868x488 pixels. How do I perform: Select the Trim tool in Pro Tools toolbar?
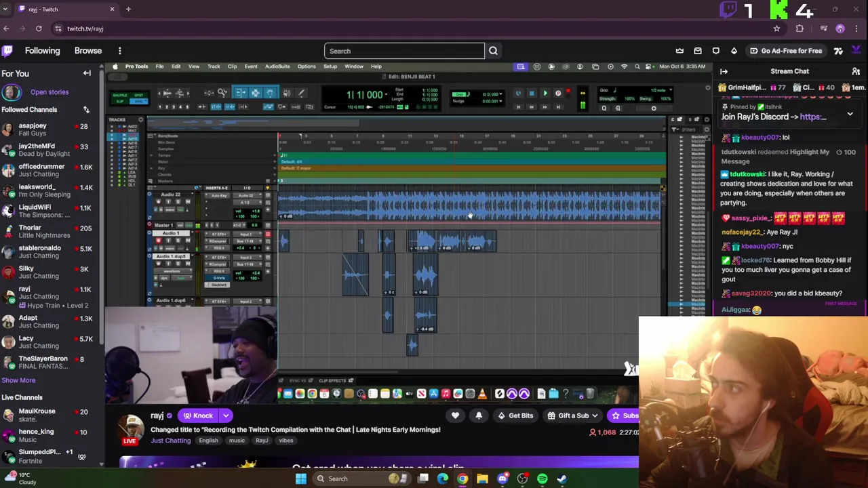[240, 92]
